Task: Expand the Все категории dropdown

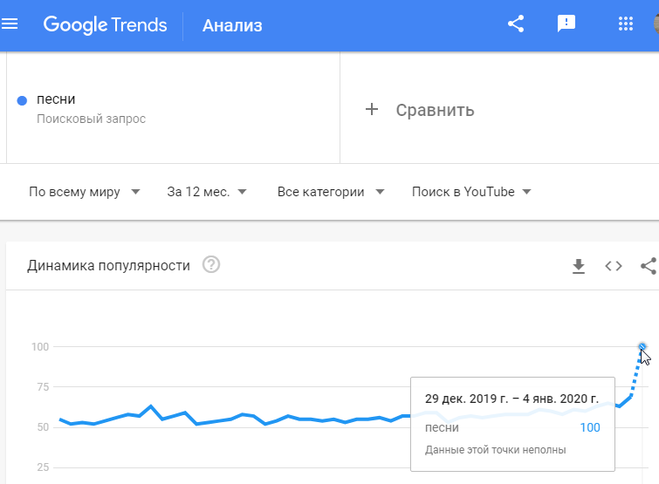Action: (x=331, y=192)
